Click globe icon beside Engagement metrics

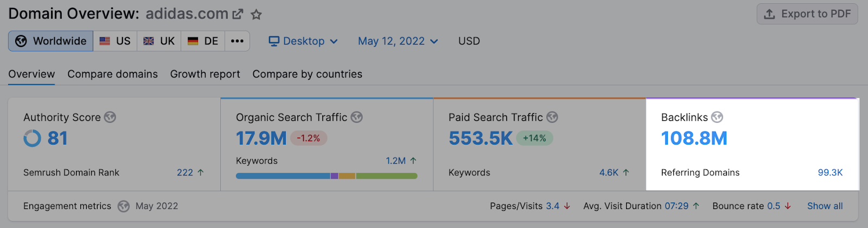(124, 206)
